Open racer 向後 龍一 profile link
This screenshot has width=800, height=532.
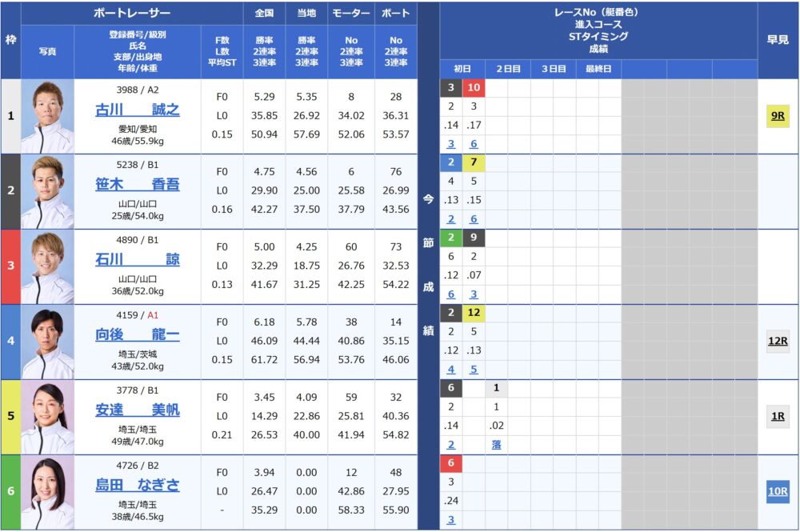pyautogui.click(x=138, y=334)
